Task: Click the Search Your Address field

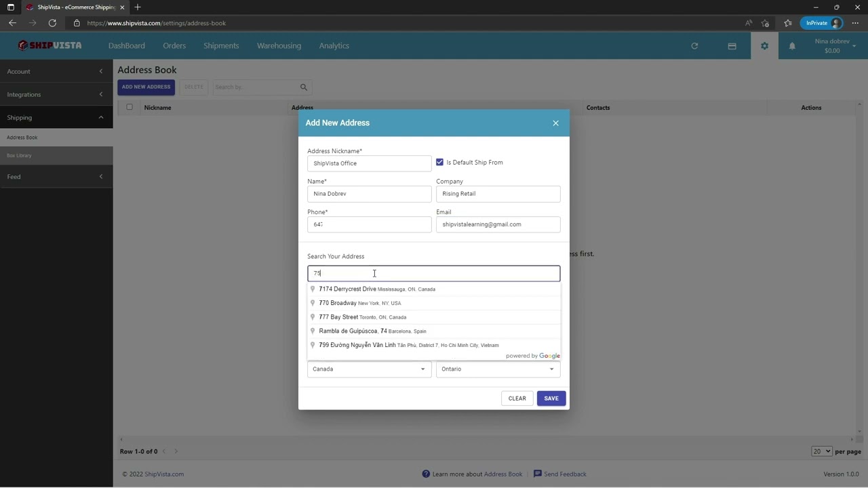Action: pos(434,273)
